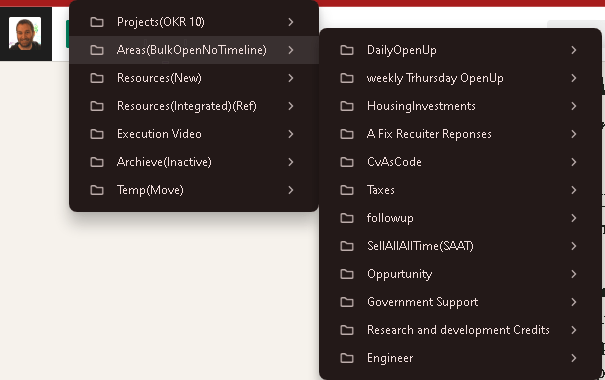Click the folder icon beside Temp(Move)

click(97, 190)
